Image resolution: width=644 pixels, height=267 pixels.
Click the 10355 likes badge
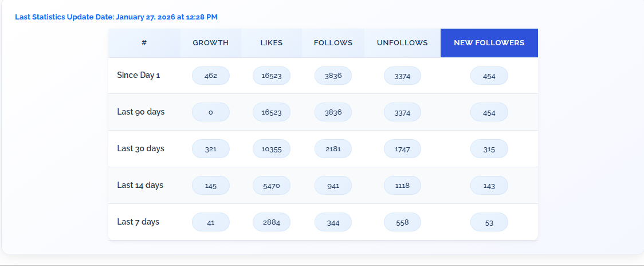point(272,149)
